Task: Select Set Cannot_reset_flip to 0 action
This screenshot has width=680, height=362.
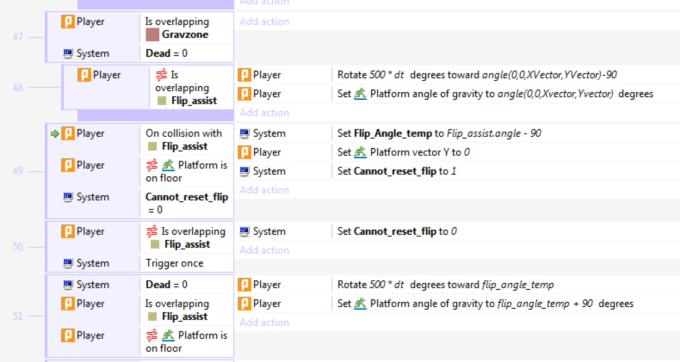Action: 397,232
